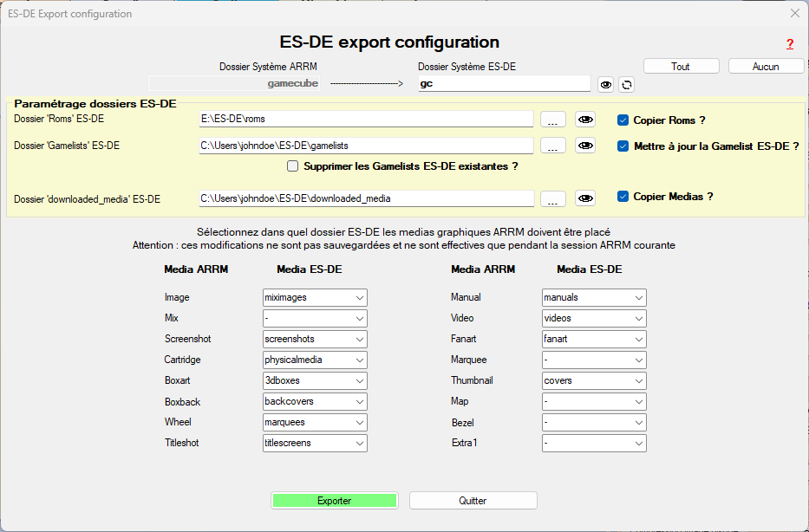Uncheck the 'Copier Roms ?' checkbox
Viewport: 809px width, 532px height.
point(623,120)
